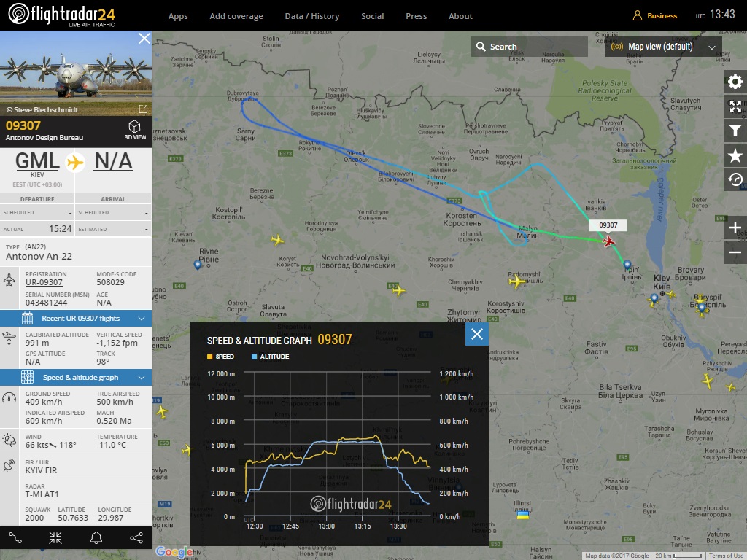Toggle the flight route icon
Viewport: 747px width, 560px height.
[x=15, y=538]
